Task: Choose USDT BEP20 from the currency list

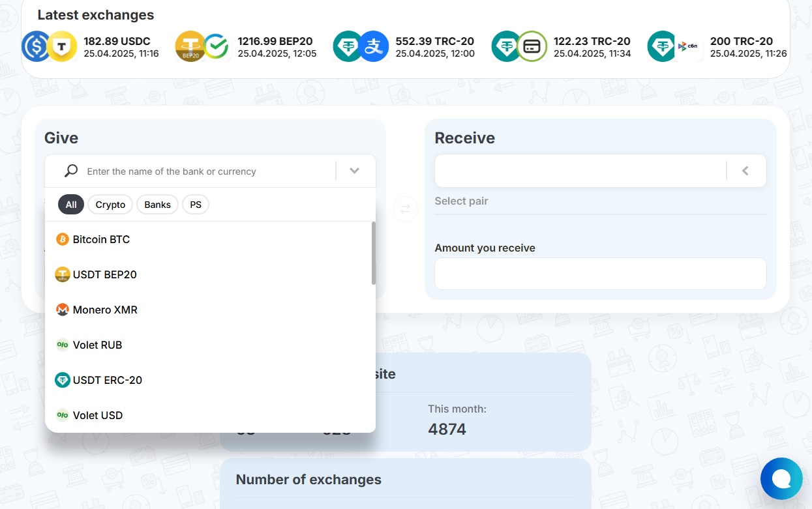Action: [x=208, y=274]
